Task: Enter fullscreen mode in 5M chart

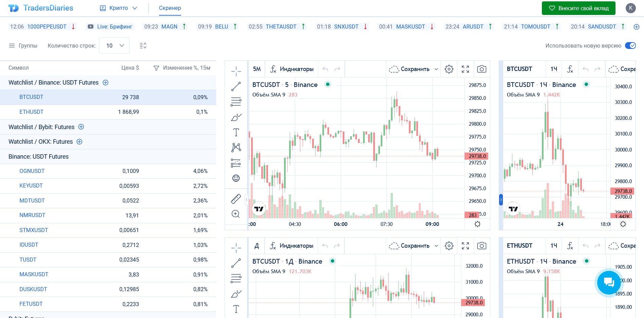Action: 465,69
